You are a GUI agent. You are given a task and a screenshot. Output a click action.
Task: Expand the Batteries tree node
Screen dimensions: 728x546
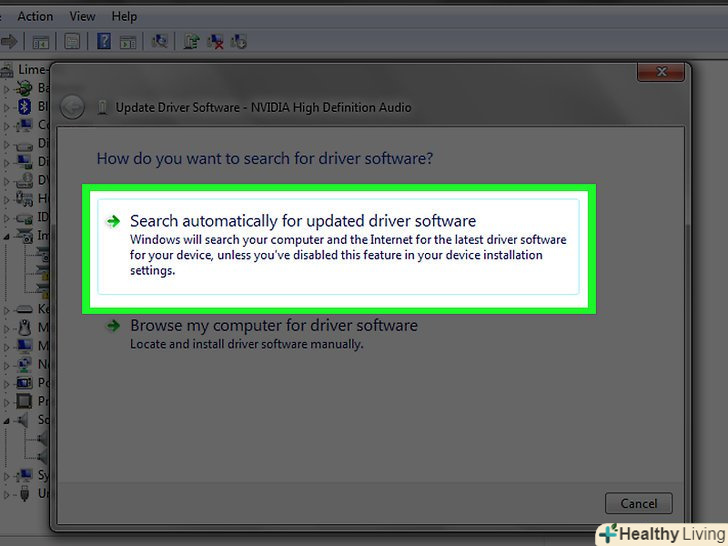(6, 89)
